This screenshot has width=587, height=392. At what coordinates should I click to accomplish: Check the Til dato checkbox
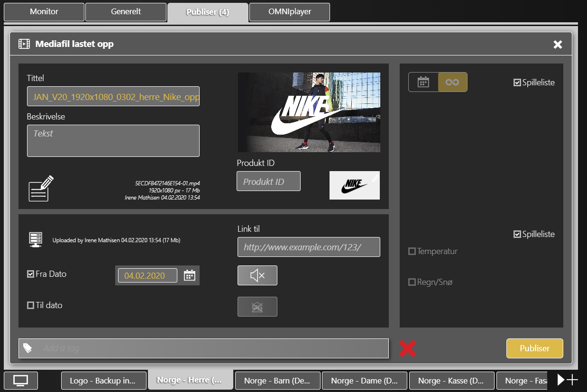(31, 305)
